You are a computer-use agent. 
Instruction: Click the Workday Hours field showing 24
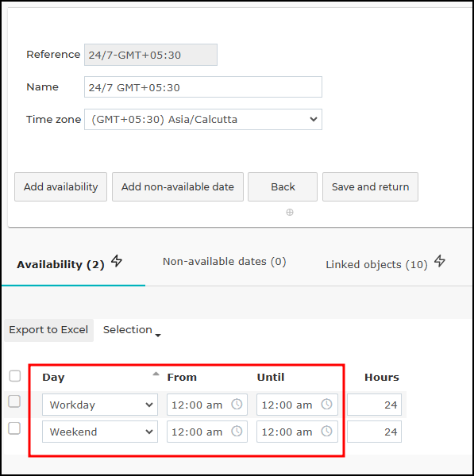pos(374,405)
